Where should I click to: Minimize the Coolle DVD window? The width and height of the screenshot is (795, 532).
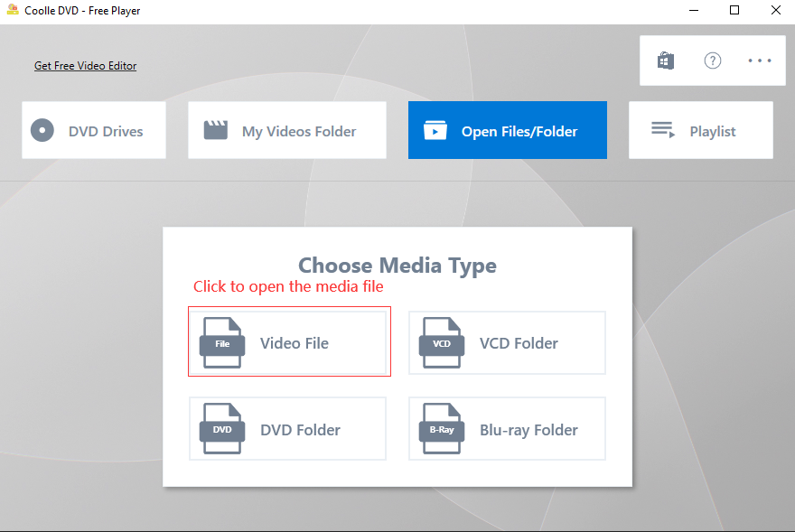point(693,11)
